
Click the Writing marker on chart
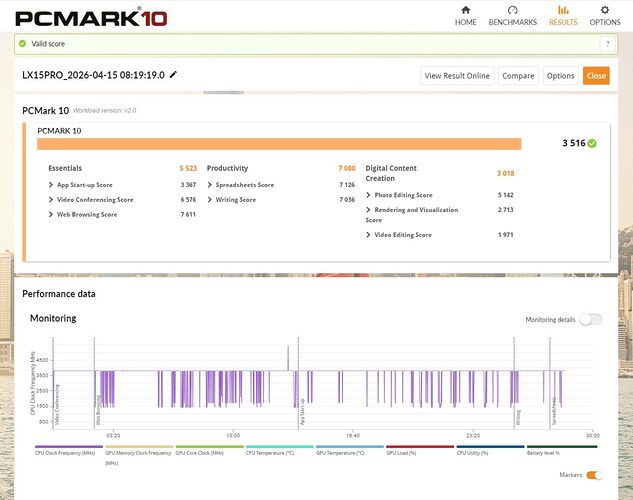coord(518,417)
